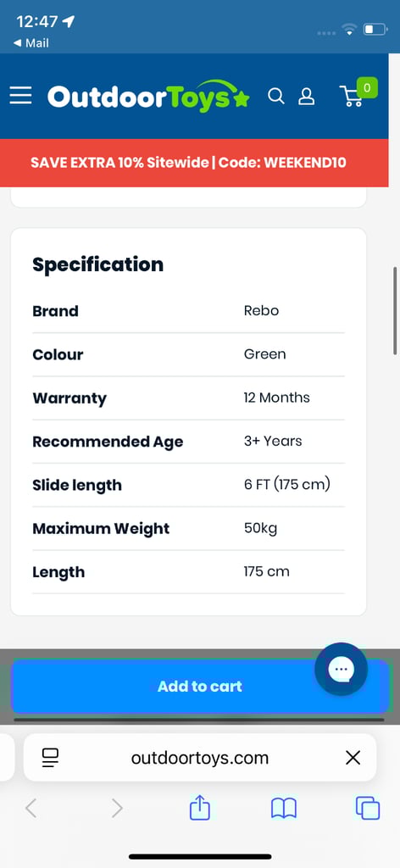The image size is (400, 868).
Task: Show open tabs overview icon
Action: (x=367, y=808)
